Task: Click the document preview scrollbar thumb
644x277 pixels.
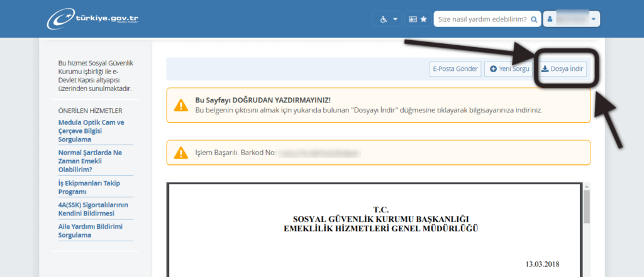Action: click(586, 207)
